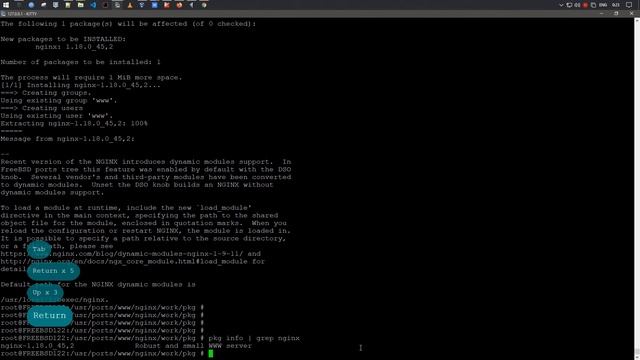640x360 pixels.
Task: Click "Number of packages to be installed: 1"
Action: click(x=80, y=62)
